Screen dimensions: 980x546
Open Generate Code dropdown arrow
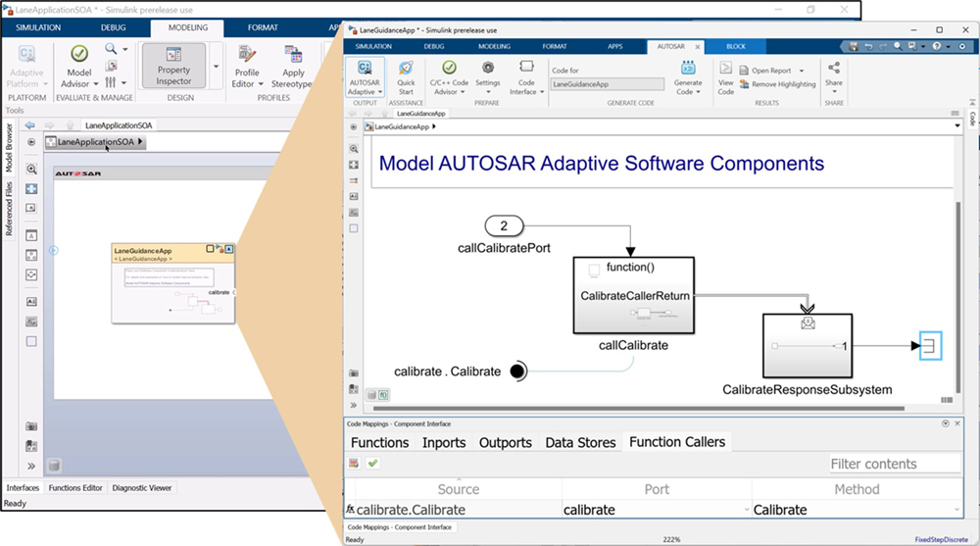coord(698,92)
